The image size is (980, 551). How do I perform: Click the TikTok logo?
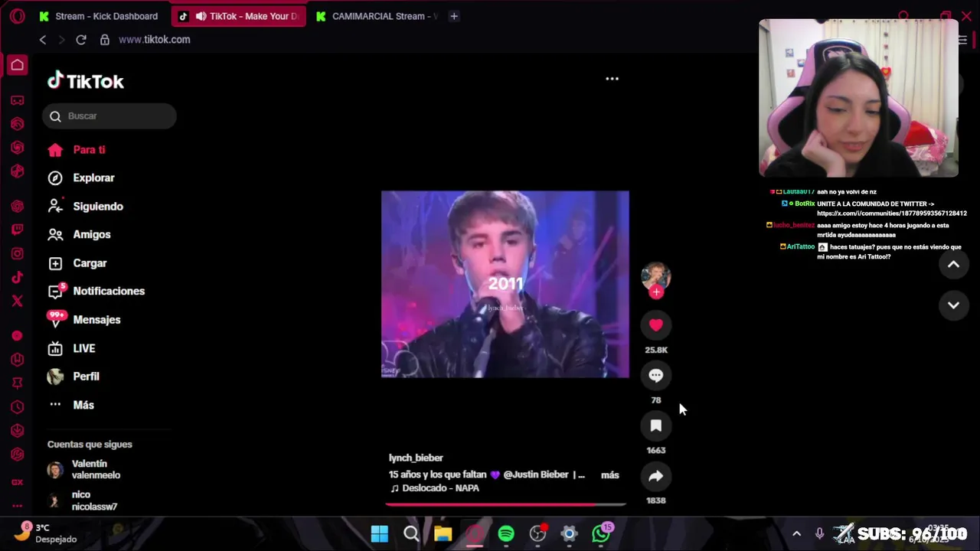tap(85, 81)
